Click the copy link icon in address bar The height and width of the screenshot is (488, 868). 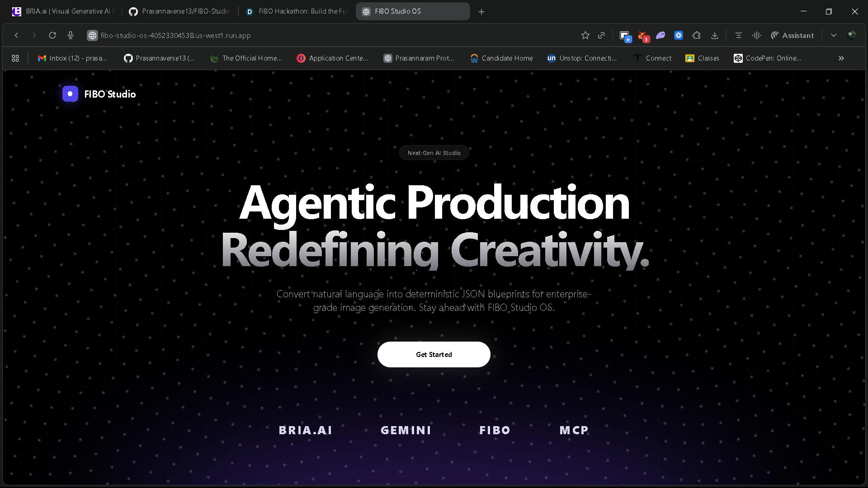(601, 35)
